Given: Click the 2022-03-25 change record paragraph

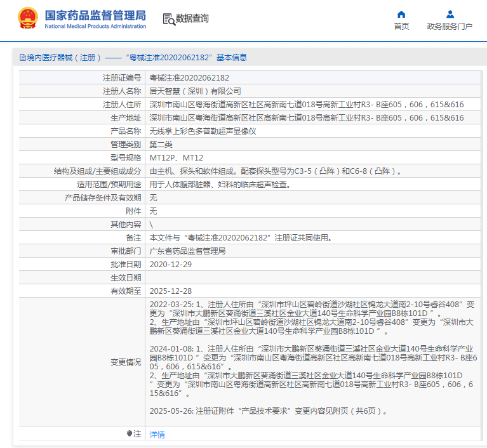Looking at the screenshot, I should [312, 318].
